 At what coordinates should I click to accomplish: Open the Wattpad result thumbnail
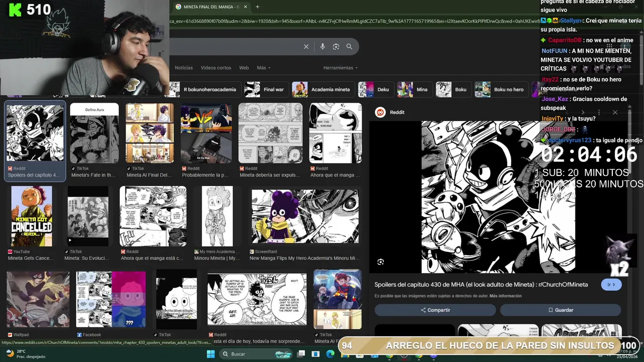click(38, 299)
